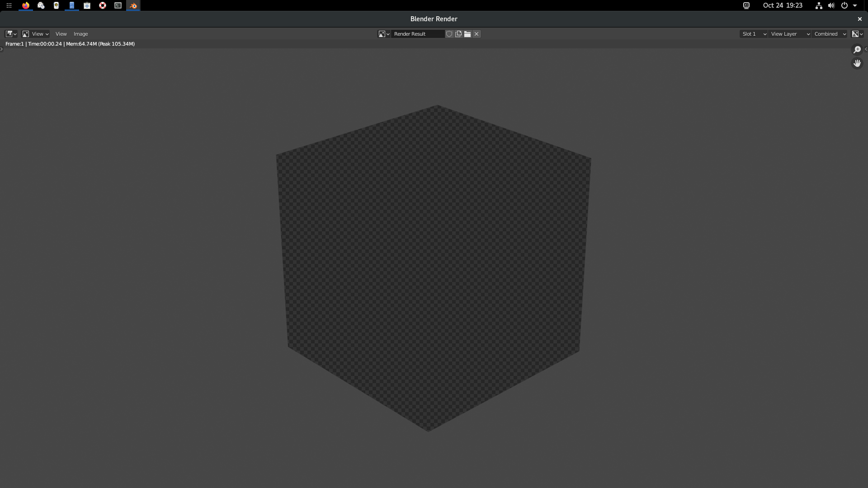
Task: Click the power icon in system tray
Action: click(844, 5)
